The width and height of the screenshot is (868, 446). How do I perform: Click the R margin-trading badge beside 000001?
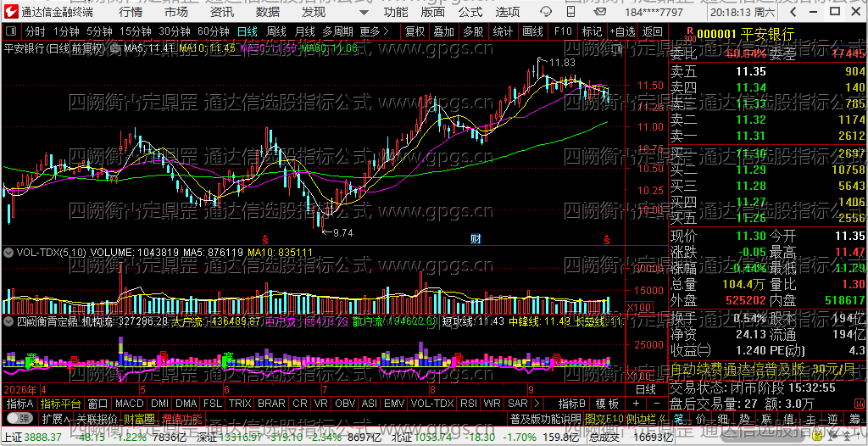689,35
